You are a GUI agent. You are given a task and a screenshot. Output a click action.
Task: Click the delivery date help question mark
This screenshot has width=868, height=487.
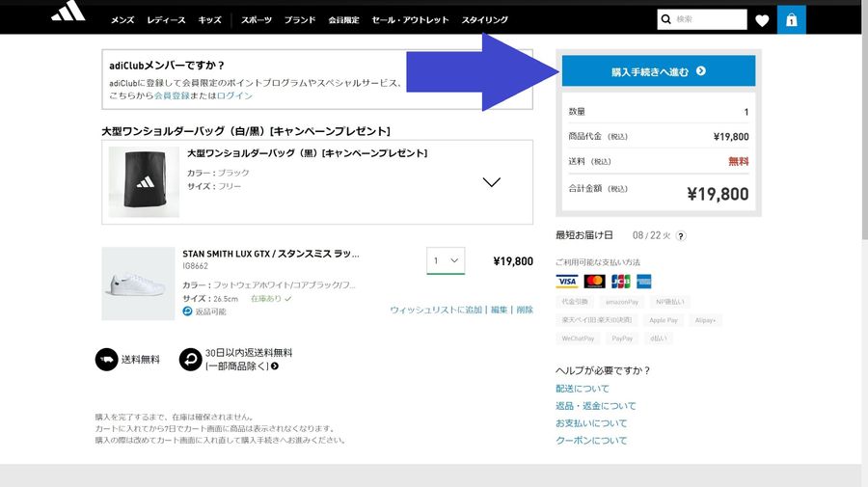(681, 236)
